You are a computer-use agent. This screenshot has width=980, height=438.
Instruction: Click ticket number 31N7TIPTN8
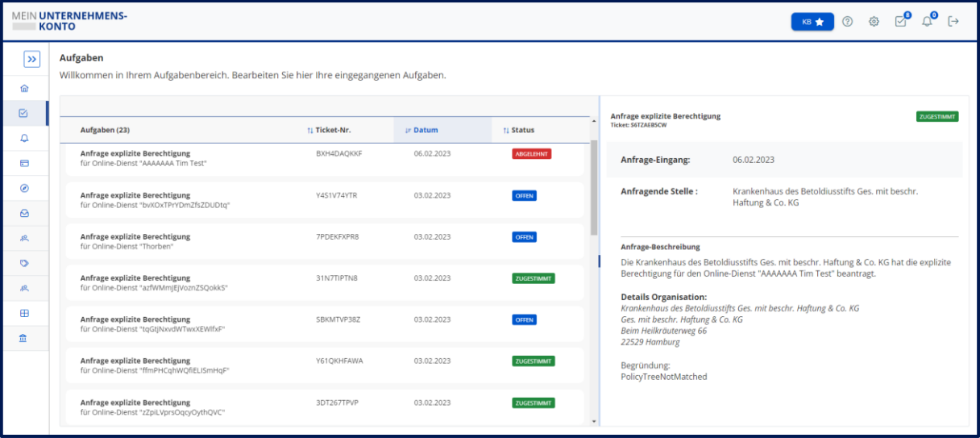click(337, 277)
